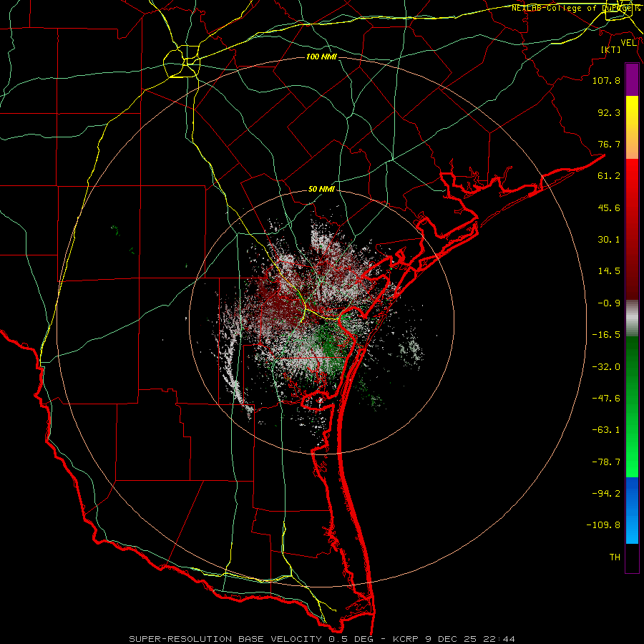
Task: Click the -109.8 velocity scale value
Action: coord(603,525)
